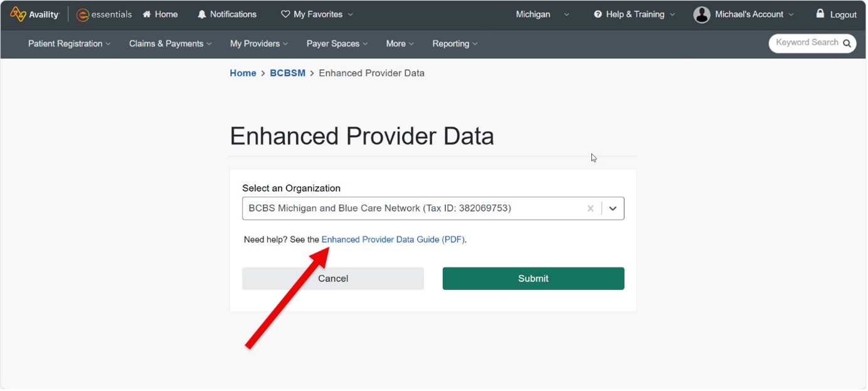The height and width of the screenshot is (391, 868).
Task: Click the Select an Organization label
Action: (291, 188)
